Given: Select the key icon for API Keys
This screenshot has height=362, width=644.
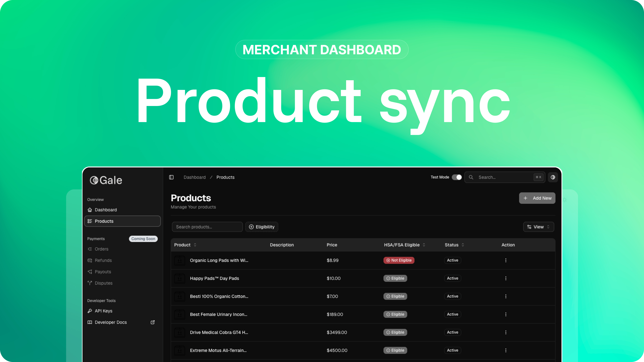Looking at the screenshot, I should pos(90,311).
